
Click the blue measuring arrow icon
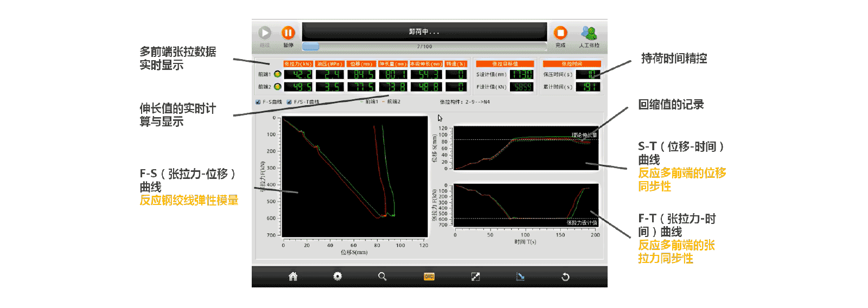coord(520,277)
